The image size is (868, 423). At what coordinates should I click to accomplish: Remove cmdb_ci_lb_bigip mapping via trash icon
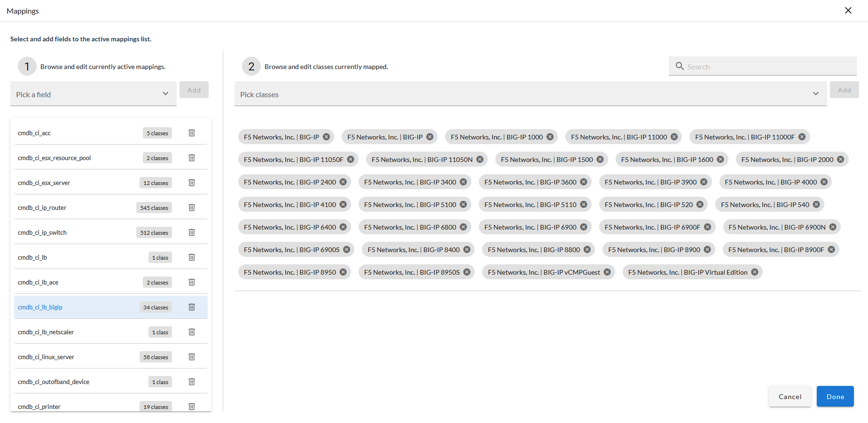[192, 307]
